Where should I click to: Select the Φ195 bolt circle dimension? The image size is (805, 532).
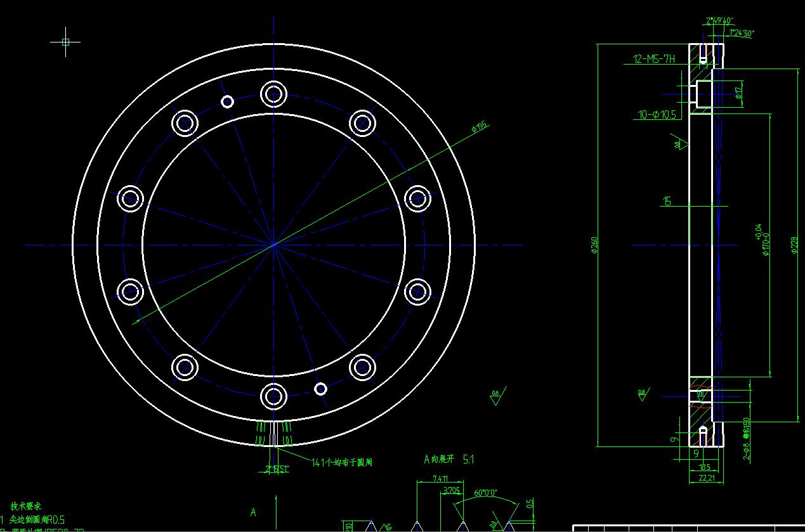pos(479,127)
